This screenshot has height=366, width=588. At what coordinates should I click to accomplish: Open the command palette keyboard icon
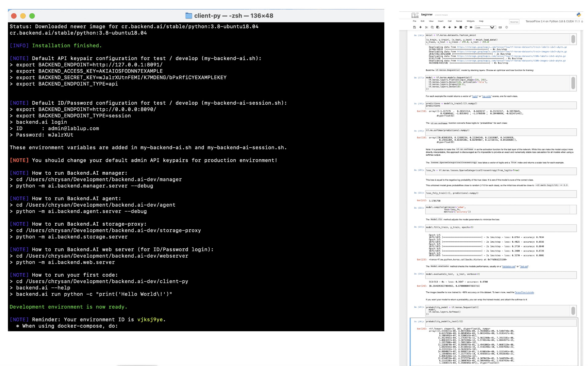500,27
